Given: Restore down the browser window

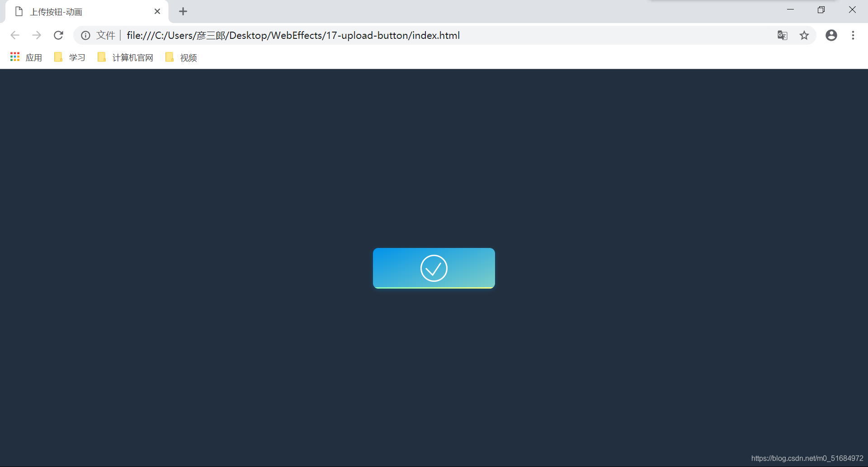Looking at the screenshot, I should click(x=821, y=10).
